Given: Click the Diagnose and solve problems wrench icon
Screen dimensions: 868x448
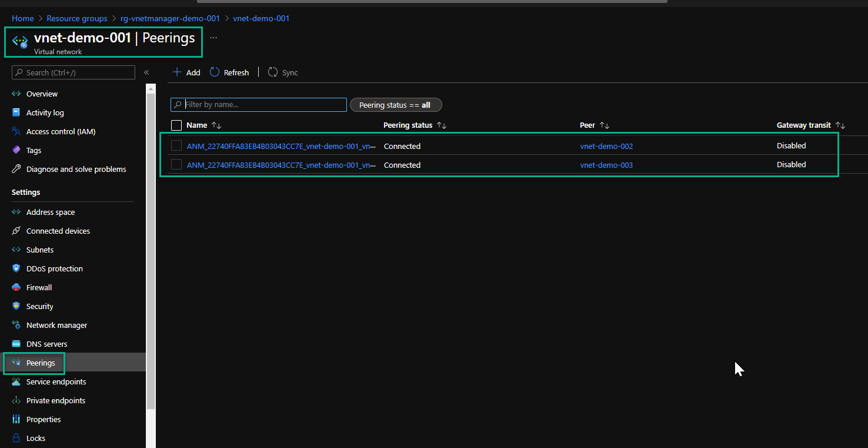Looking at the screenshot, I should [16, 169].
